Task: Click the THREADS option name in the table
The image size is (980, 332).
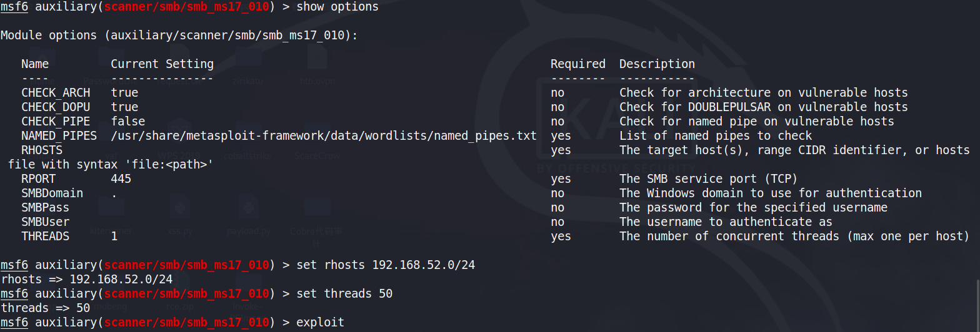Action: pyautogui.click(x=45, y=237)
